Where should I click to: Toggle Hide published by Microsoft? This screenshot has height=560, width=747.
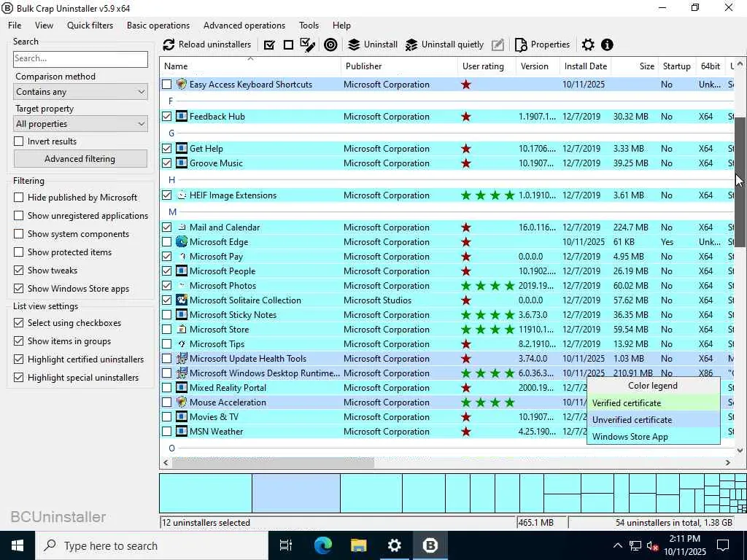pyautogui.click(x=18, y=197)
